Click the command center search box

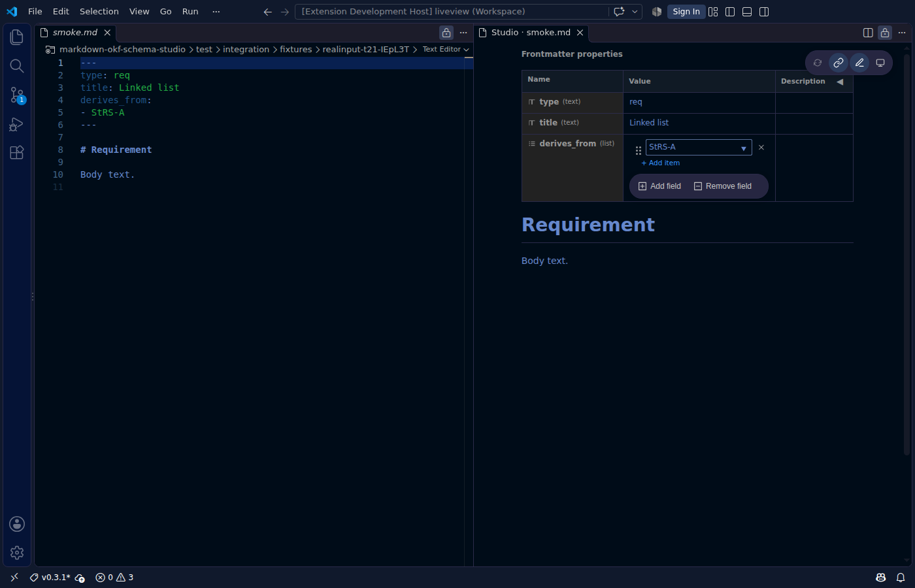[x=452, y=12]
